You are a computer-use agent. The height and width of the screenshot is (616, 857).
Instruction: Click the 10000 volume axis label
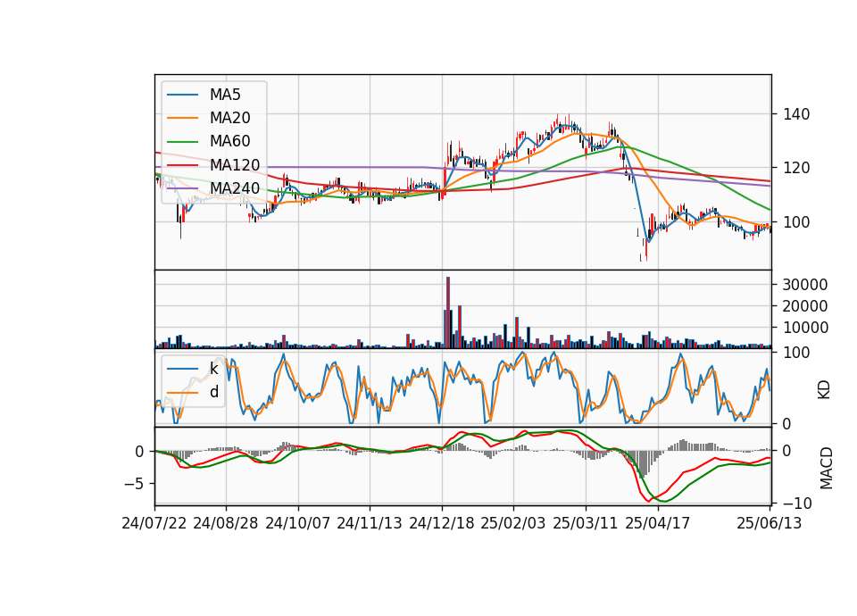click(x=805, y=328)
